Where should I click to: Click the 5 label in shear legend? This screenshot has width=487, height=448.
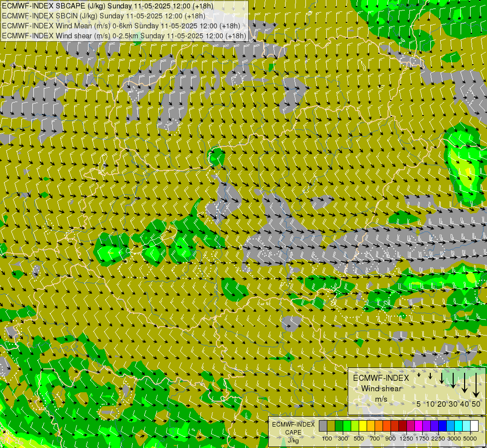[418, 404]
